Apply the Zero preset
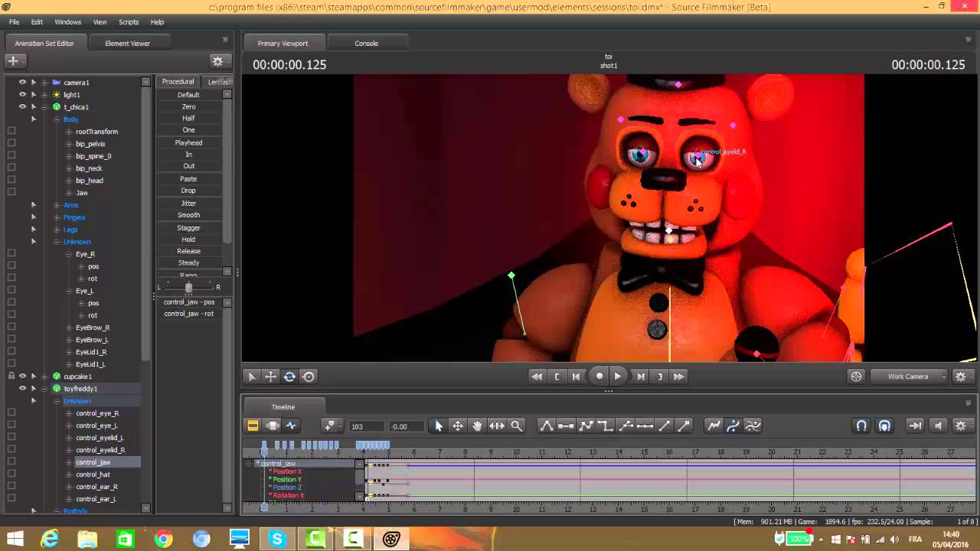Image resolution: width=980 pixels, height=551 pixels. [x=188, y=107]
